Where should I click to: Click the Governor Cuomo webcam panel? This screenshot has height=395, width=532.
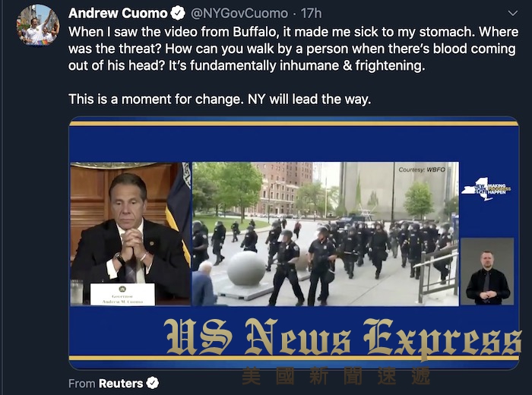pyautogui.click(x=130, y=234)
